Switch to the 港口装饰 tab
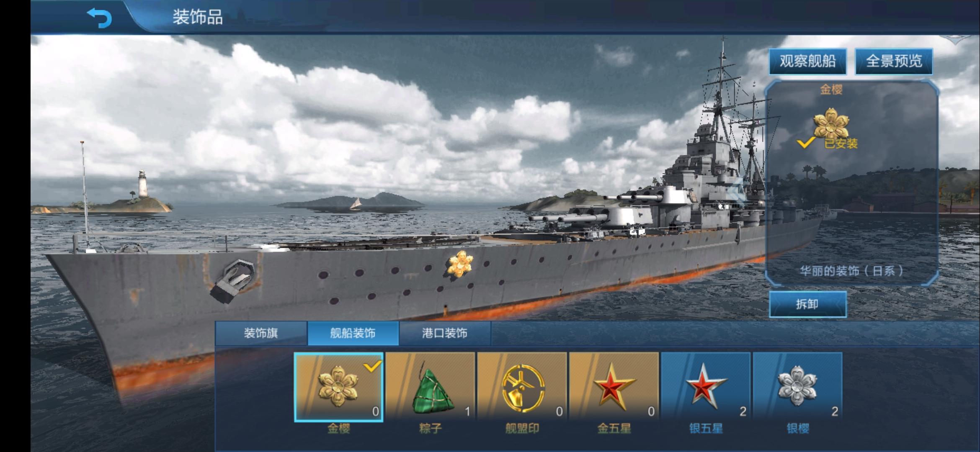The image size is (980, 452). [445, 334]
